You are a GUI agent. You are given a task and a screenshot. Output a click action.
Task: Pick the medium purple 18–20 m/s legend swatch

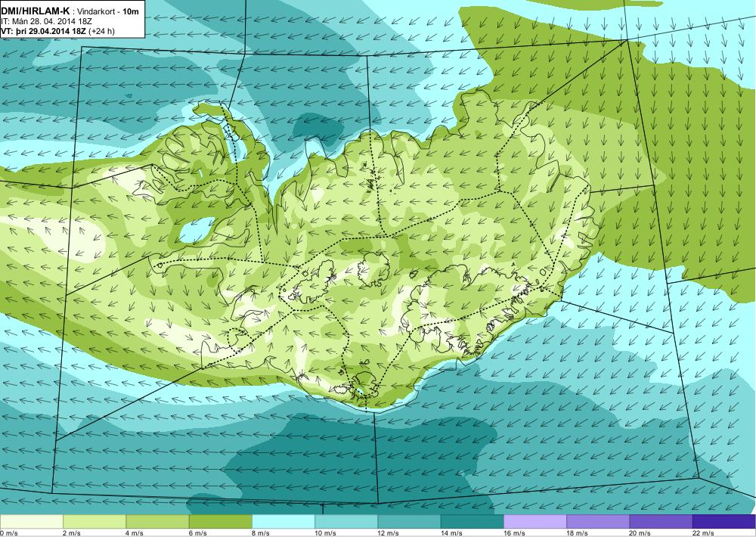point(598,522)
